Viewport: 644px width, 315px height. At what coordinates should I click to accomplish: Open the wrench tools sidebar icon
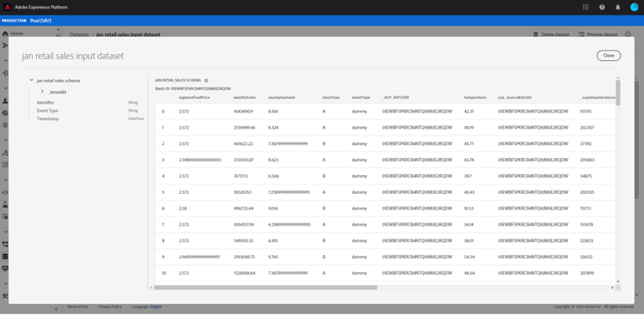(x=5, y=296)
